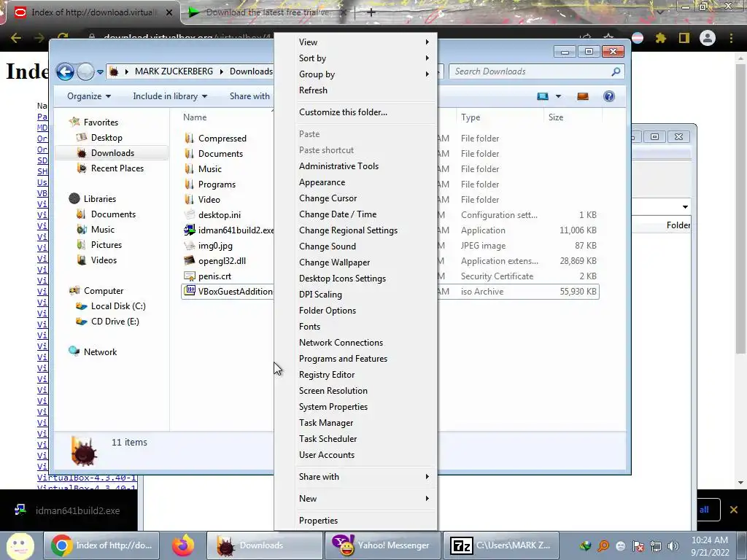Viewport: 747px width, 560px height.
Task: Click the Chrome side panel icon
Action: (684, 38)
